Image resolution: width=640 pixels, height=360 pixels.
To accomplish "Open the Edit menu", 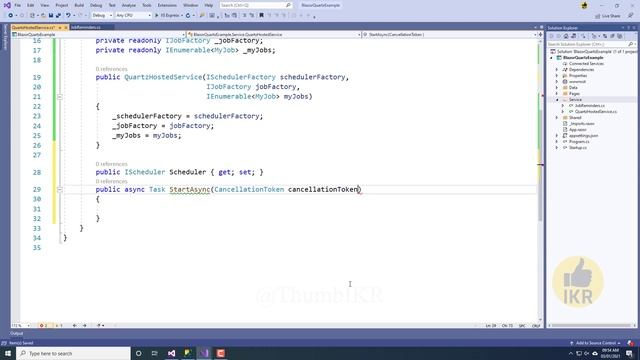I will (x=31, y=5).
